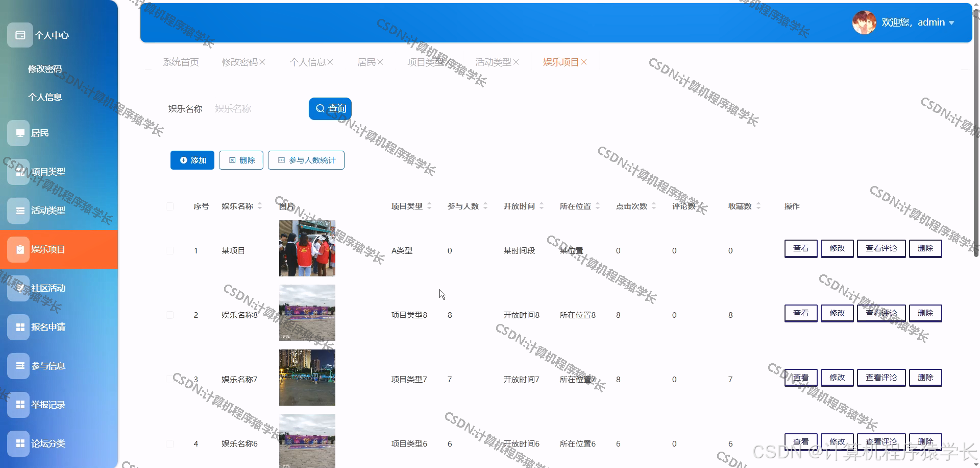Click the 删除 button above the table

click(241, 160)
